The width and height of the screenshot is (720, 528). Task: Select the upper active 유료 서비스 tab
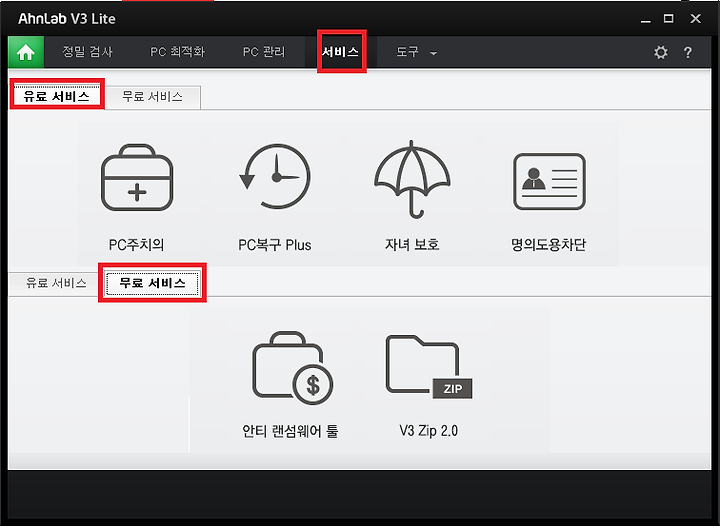[56, 96]
